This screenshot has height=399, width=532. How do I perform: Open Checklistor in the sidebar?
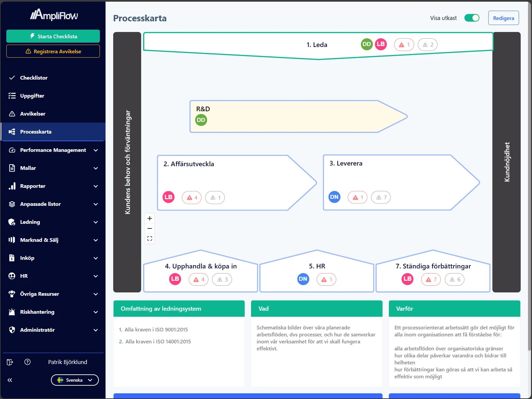(34, 78)
